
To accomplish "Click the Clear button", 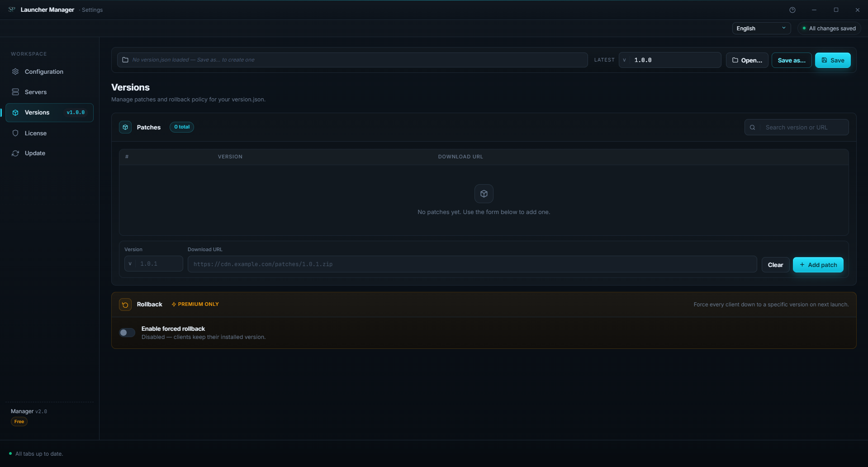I will (x=775, y=265).
